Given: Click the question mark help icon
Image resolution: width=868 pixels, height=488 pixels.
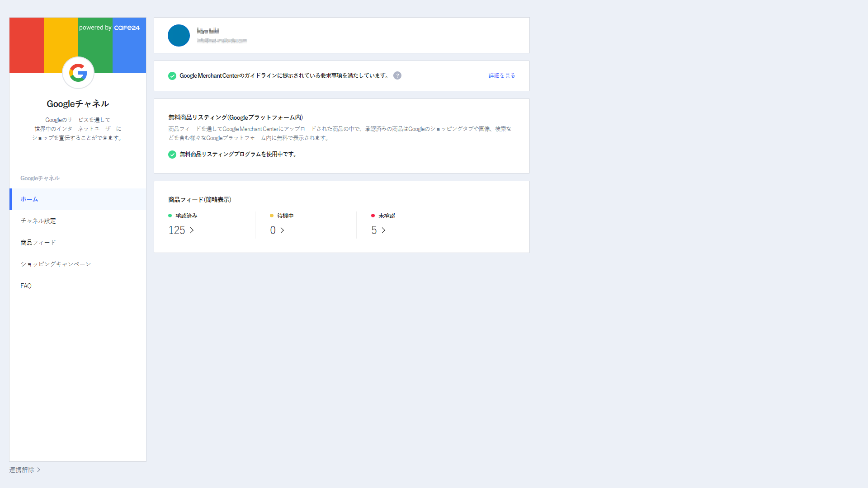Looking at the screenshot, I should coord(397,75).
